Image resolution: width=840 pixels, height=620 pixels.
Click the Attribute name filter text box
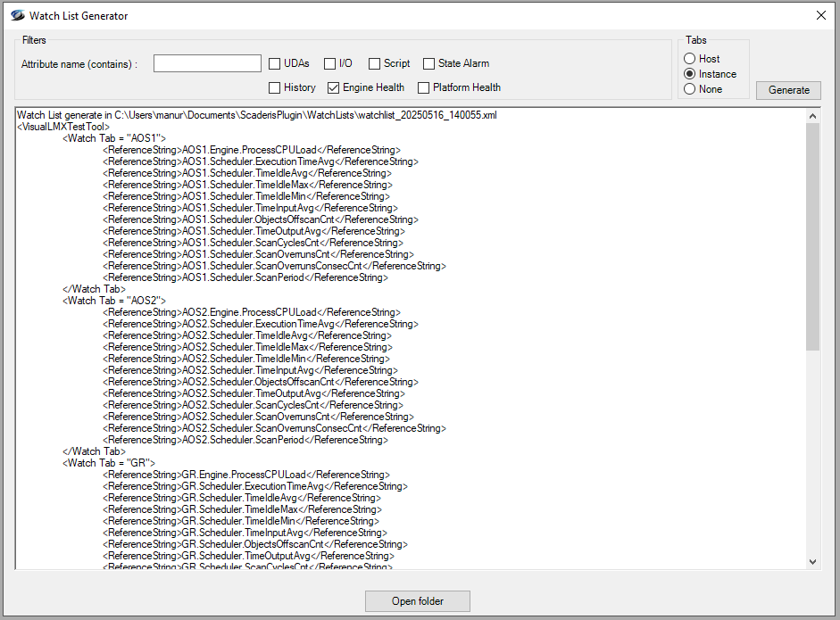click(x=207, y=63)
